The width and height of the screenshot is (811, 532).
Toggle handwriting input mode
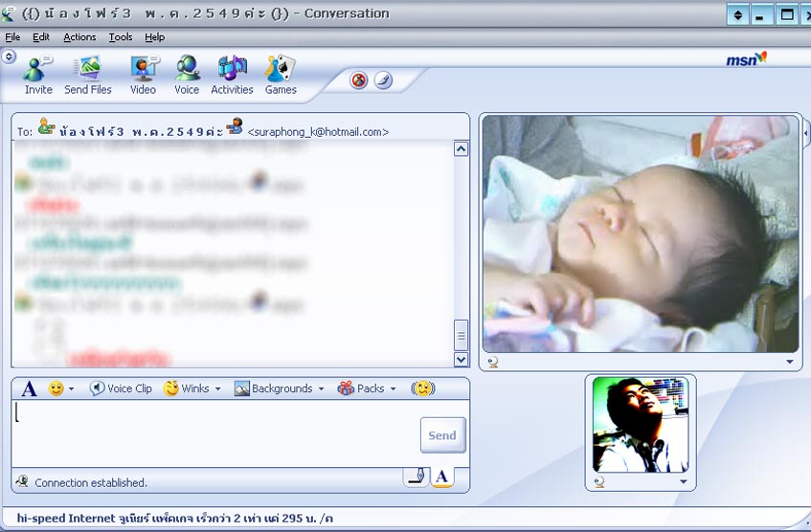point(416,477)
